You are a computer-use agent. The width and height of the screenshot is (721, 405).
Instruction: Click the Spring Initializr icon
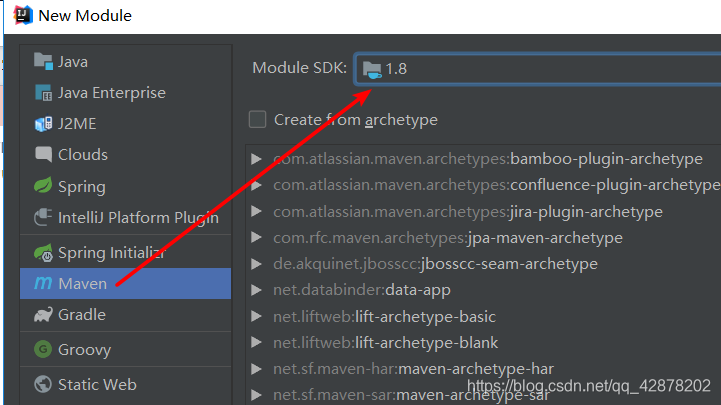click(43, 253)
